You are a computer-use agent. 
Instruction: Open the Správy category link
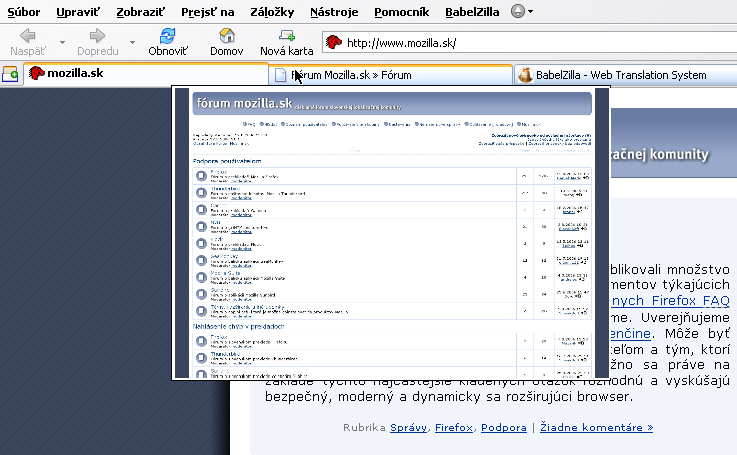(x=408, y=427)
